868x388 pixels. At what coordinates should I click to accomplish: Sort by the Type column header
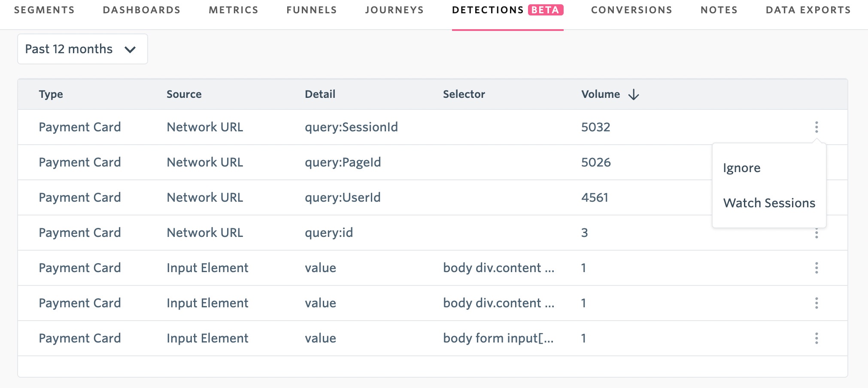coord(51,94)
